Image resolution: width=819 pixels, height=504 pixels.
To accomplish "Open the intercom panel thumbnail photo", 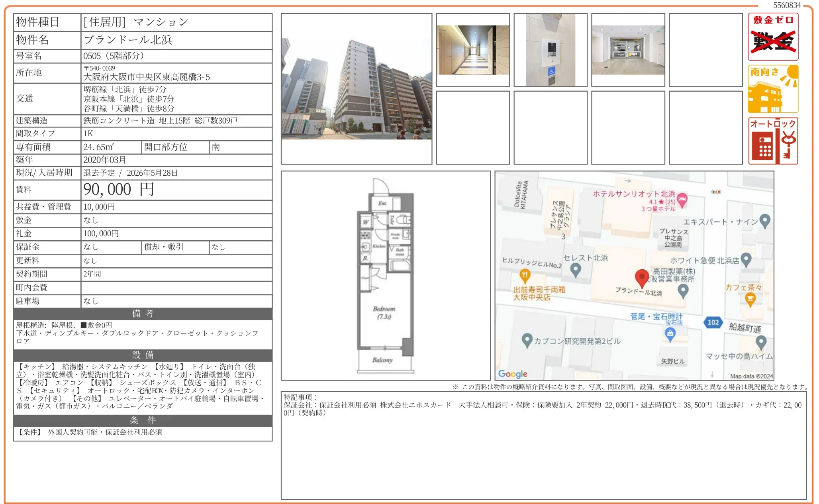I will 550,50.
